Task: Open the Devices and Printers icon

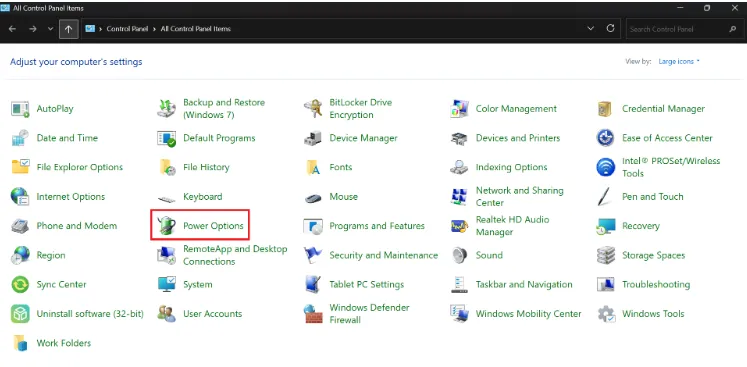Action: coord(459,138)
